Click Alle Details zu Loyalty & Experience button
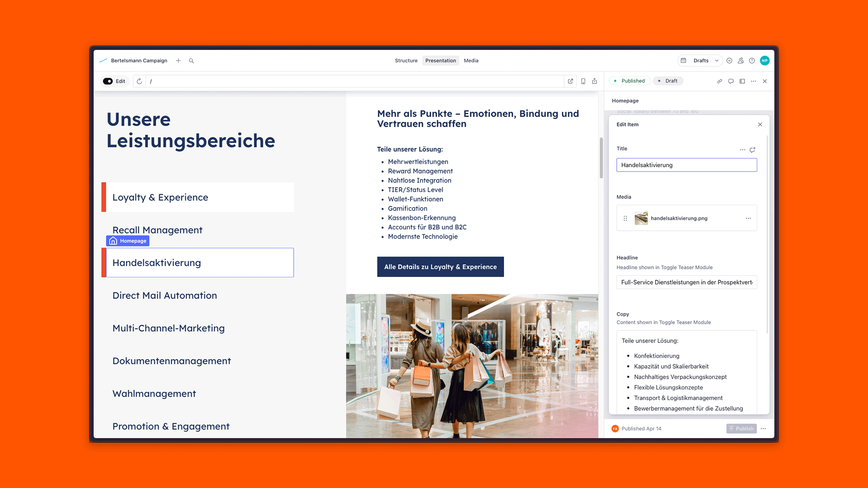Screen dimensions: 868x488 click(x=440, y=267)
